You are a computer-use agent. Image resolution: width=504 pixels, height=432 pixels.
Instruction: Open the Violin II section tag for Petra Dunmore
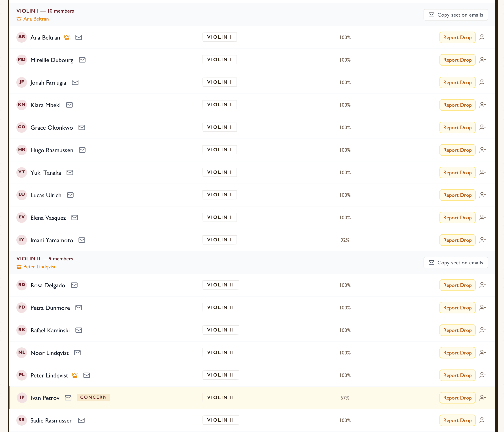pos(221,308)
